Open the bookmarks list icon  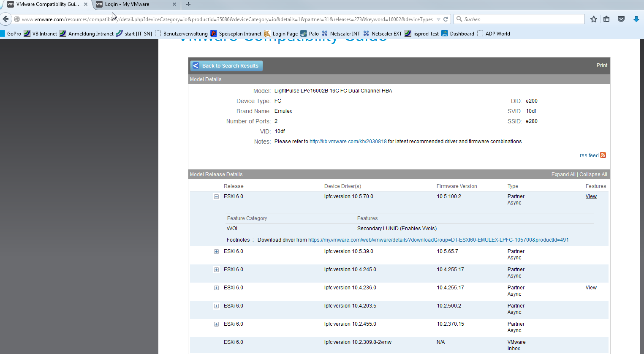click(x=606, y=19)
